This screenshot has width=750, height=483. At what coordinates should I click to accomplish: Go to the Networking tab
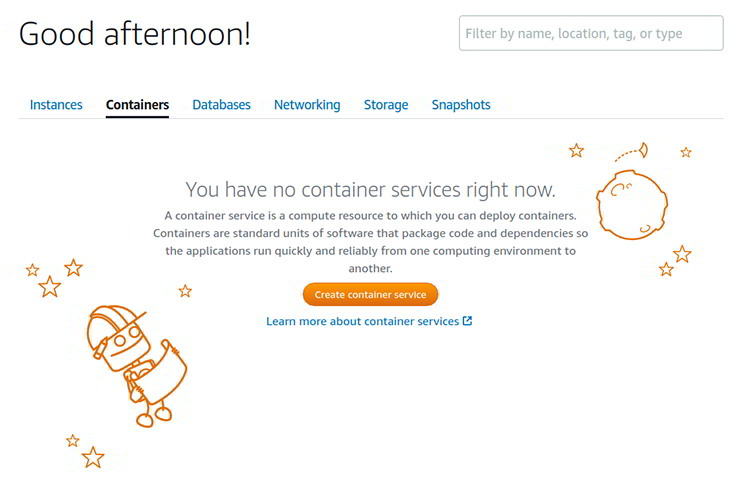(x=307, y=104)
